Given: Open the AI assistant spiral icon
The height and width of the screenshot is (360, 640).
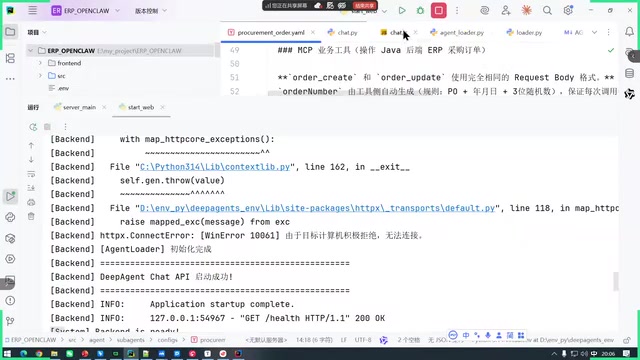Looking at the screenshot, I should coord(484,11).
